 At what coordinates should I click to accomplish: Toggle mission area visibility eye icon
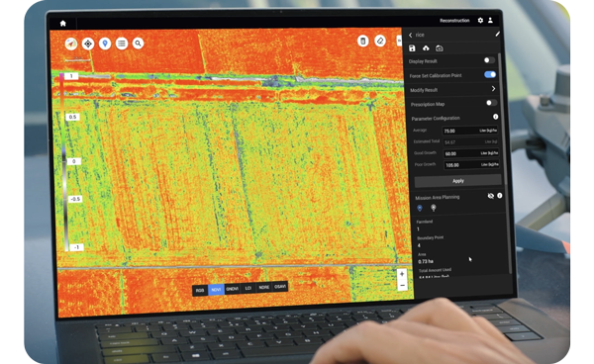coord(491,196)
